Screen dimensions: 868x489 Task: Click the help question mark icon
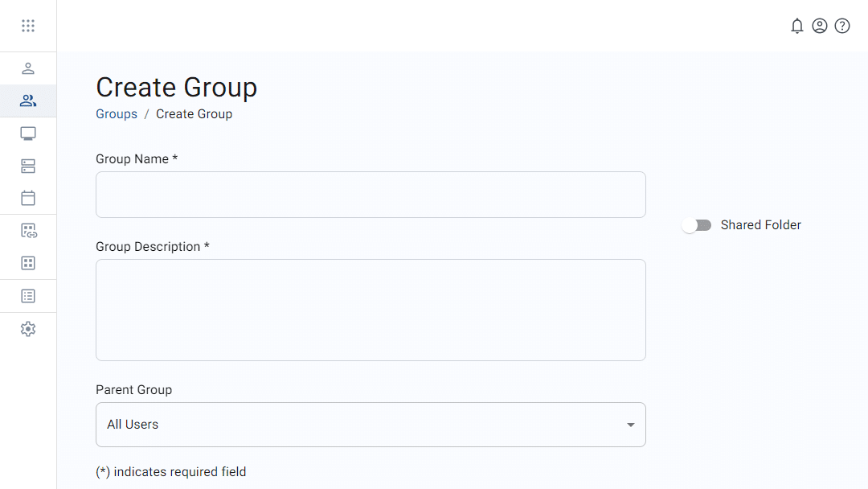click(842, 26)
